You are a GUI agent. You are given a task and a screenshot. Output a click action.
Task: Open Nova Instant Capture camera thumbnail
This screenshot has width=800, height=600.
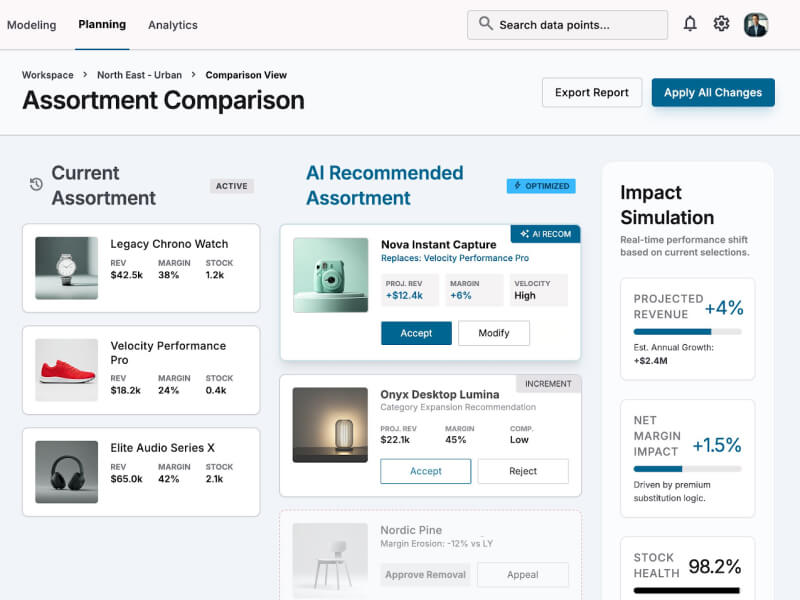[331, 275]
